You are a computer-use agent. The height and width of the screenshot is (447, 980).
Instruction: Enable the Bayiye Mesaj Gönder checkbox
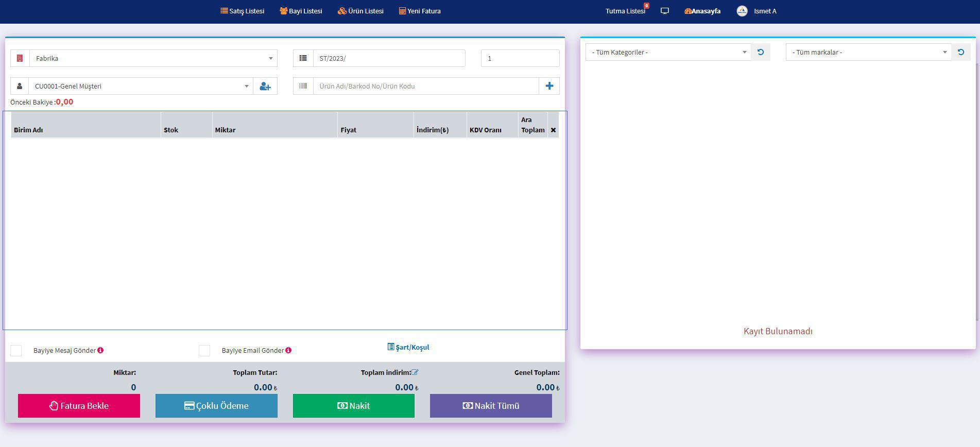point(16,351)
